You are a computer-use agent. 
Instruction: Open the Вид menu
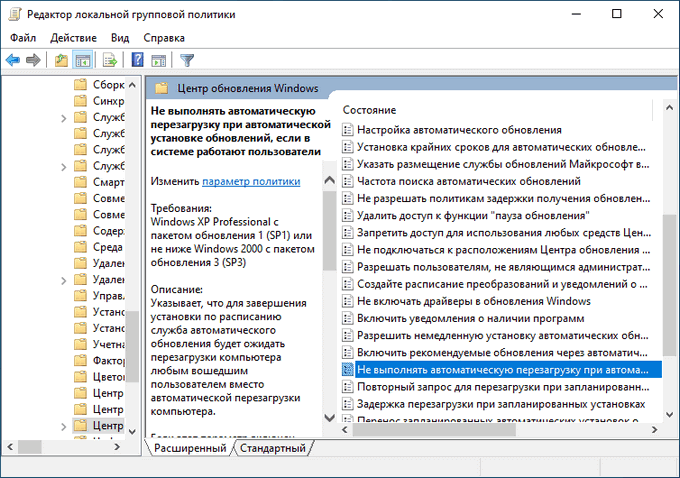click(120, 38)
